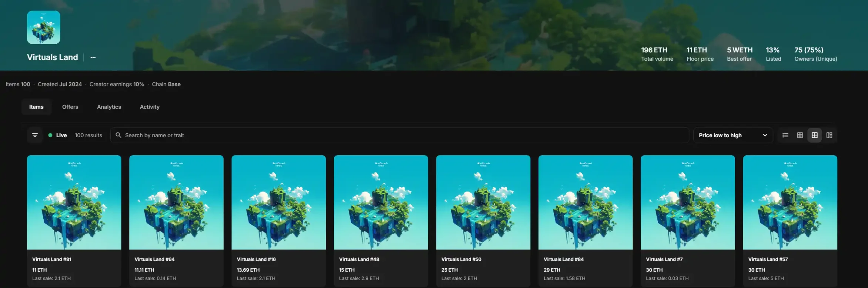Click the Virtuals Land collection avatar
Screen dimensions: 868x288
pos(44,27)
